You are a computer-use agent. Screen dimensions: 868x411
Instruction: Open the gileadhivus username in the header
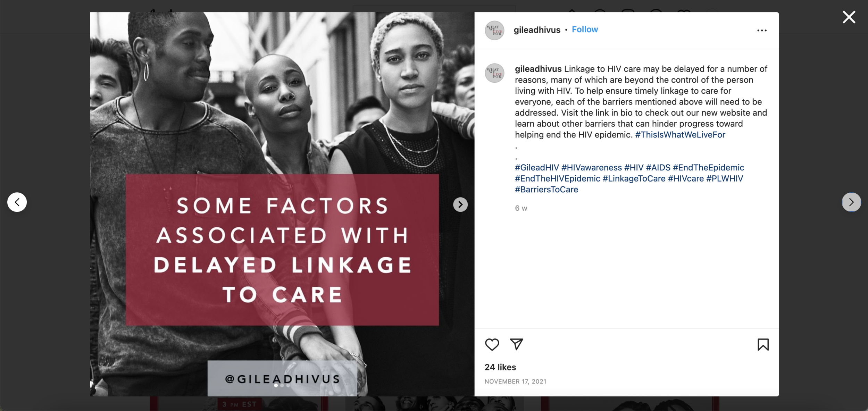click(537, 30)
